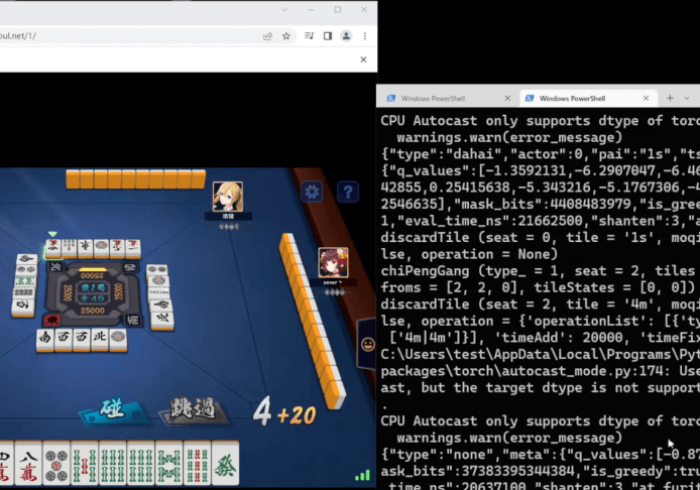Open the Chrome profile avatar icon
This screenshot has width=700, height=490.
click(346, 36)
